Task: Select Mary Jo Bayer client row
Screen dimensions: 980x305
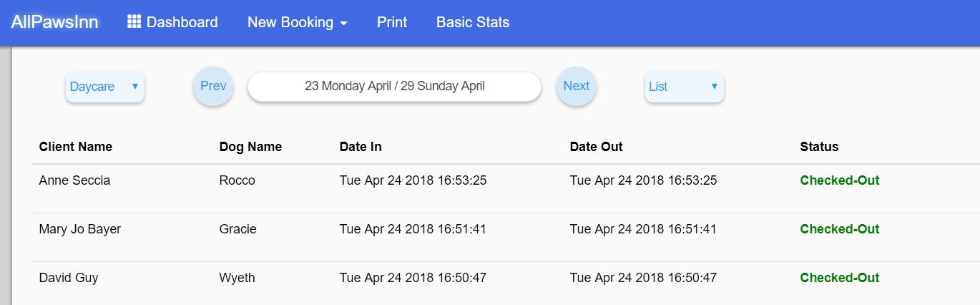Action: tap(80, 229)
